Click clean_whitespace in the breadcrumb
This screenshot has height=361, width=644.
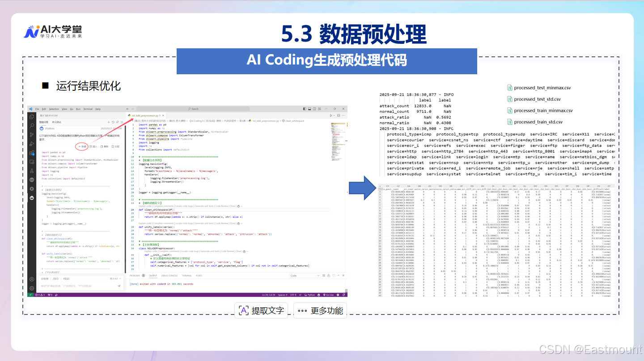tap(295, 121)
